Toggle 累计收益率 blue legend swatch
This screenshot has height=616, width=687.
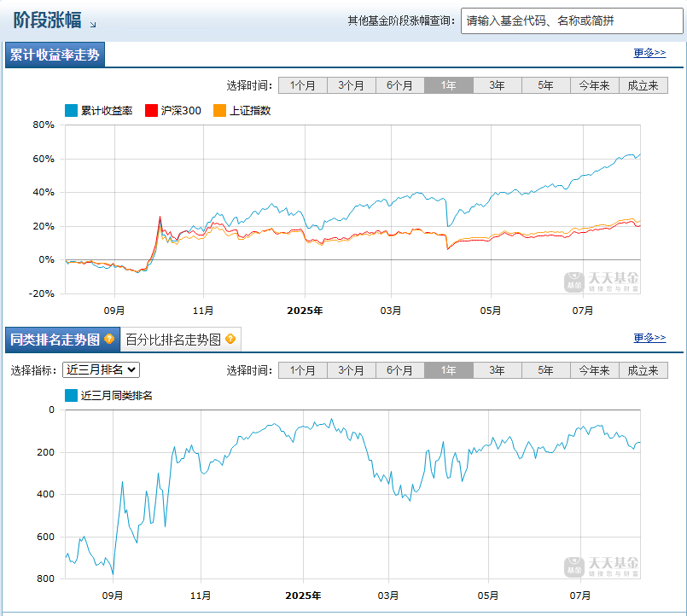[x=71, y=110]
